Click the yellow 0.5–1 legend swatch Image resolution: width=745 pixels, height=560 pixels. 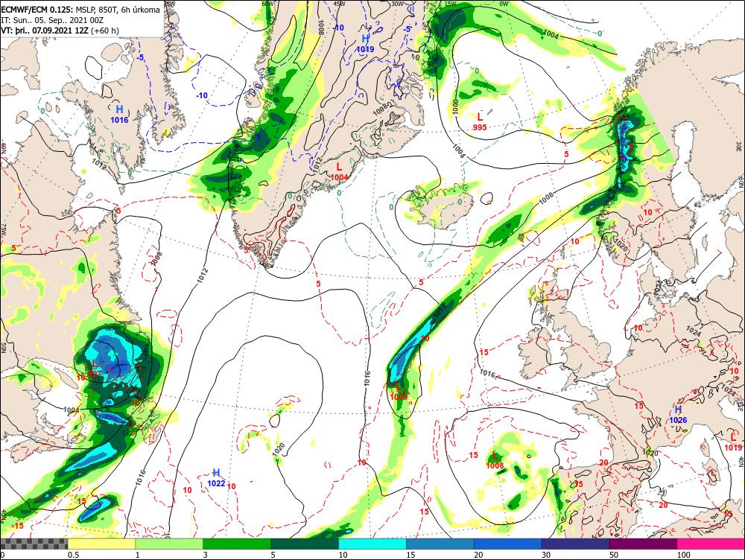pos(101,544)
